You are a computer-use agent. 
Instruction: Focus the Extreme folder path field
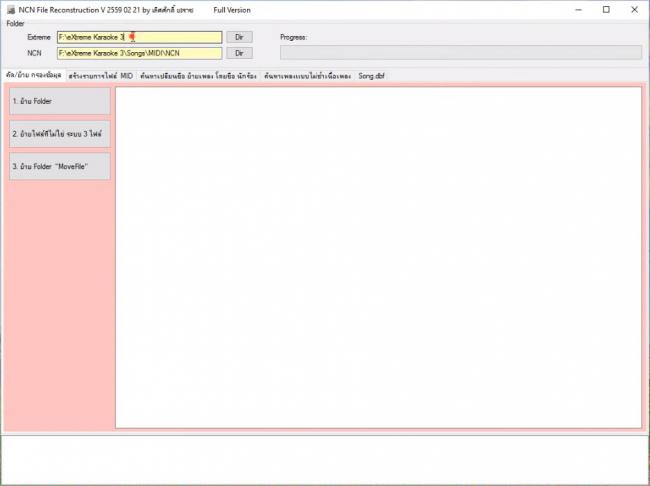click(x=139, y=37)
